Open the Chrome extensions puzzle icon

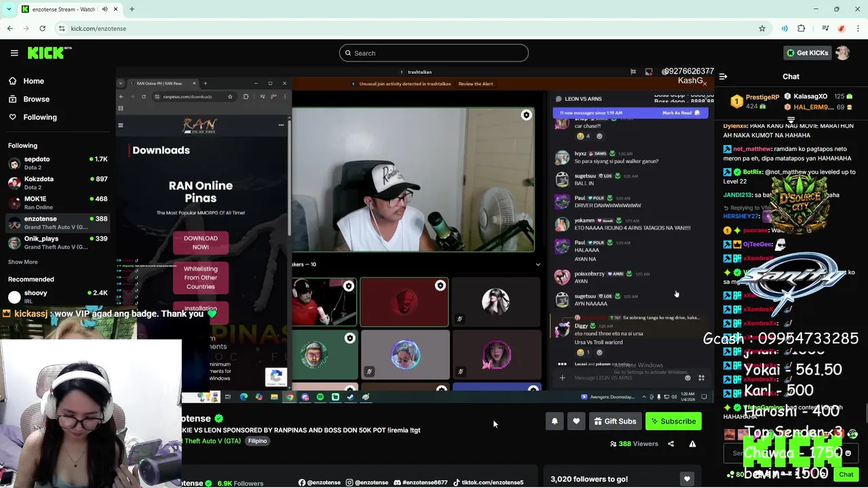pos(802,28)
